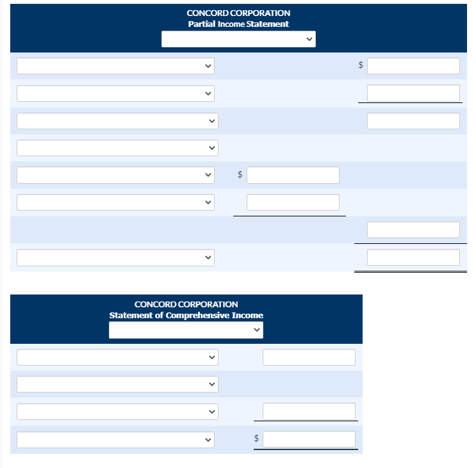The height and width of the screenshot is (468, 476).
Task: Select middle-column amount field above the underline
Action: (x=293, y=202)
